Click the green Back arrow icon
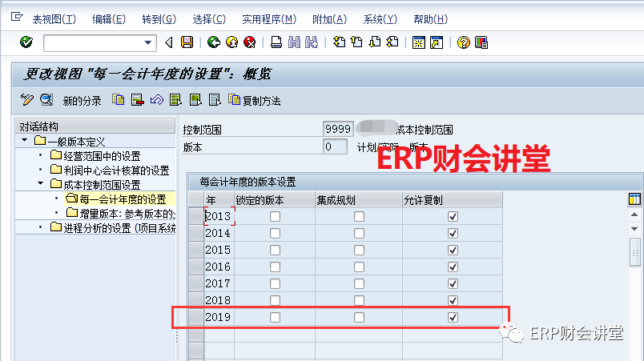This screenshot has width=644, height=361. (213, 42)
